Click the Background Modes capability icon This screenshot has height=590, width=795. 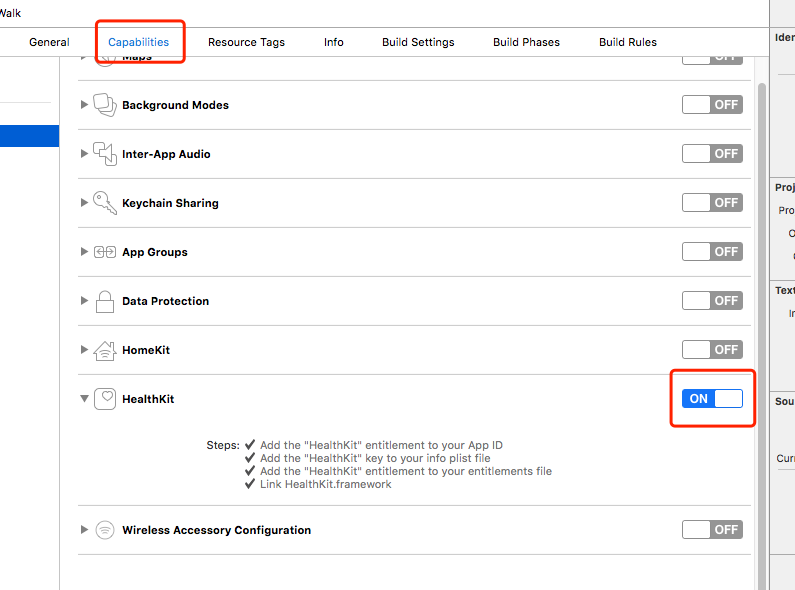105,104
